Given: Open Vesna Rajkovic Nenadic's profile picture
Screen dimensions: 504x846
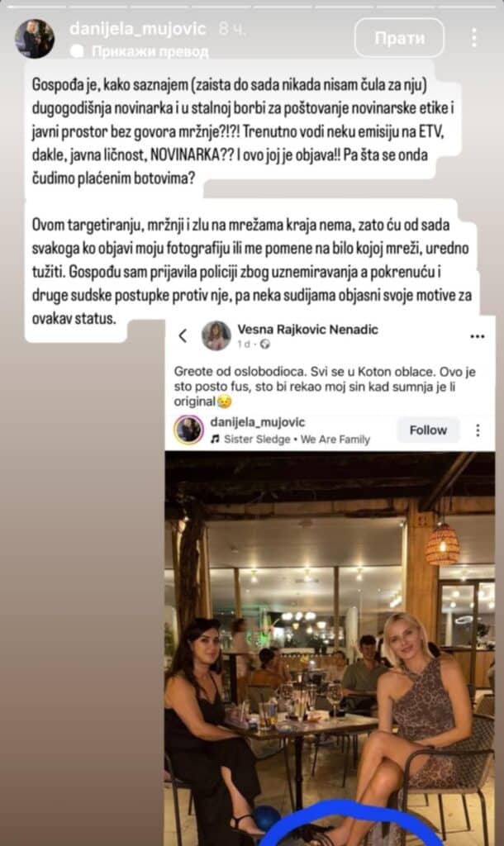Looking at the screenshot, I should [216, 335].
